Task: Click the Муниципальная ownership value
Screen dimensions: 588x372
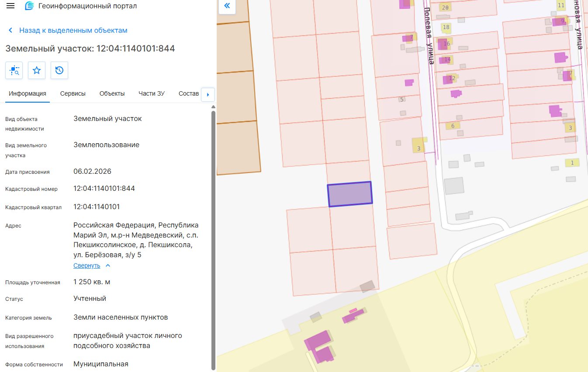Action: 101,364
